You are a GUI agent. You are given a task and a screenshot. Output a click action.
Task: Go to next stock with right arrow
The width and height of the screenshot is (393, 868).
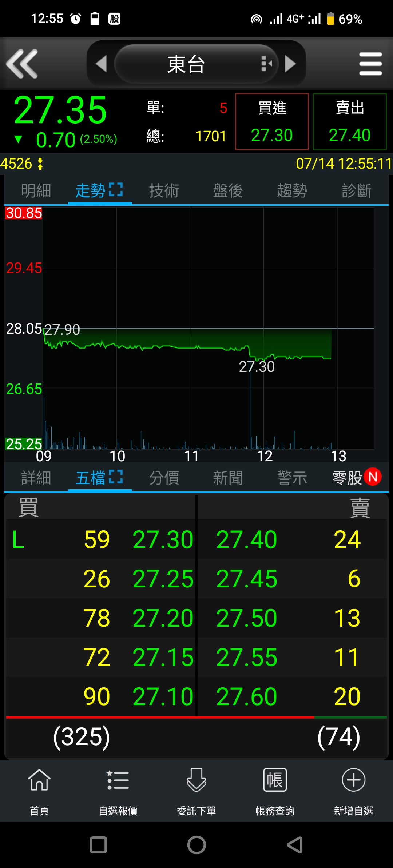(290, 64)
